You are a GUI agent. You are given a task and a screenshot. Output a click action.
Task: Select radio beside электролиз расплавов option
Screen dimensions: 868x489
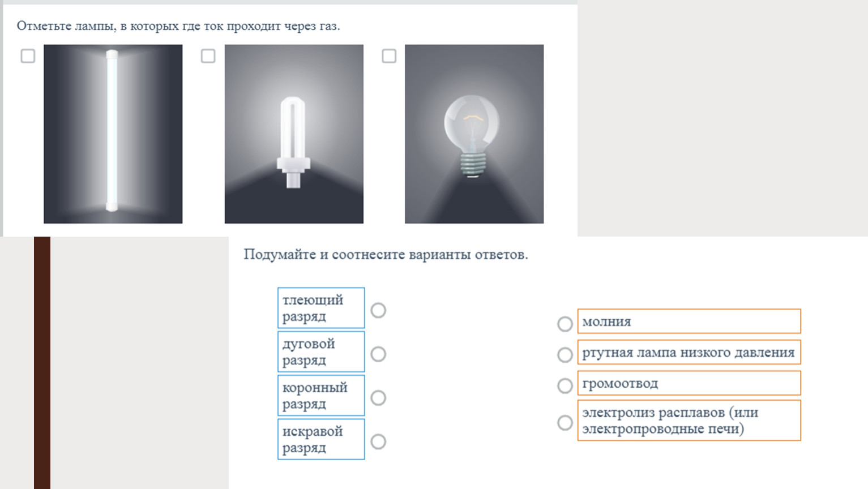pyautogui.click(x=565, y=423)
